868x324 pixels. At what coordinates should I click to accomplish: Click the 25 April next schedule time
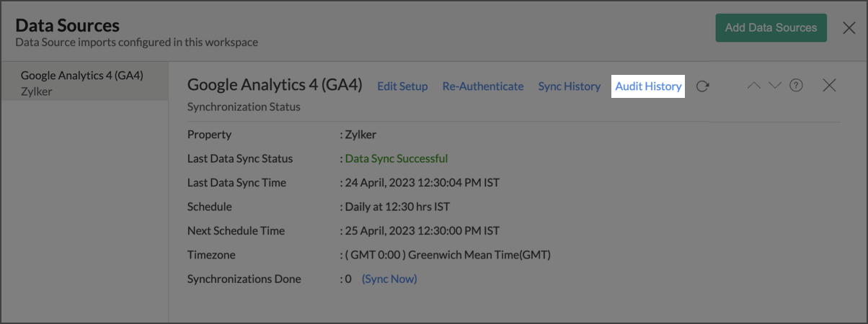(422, 231)
